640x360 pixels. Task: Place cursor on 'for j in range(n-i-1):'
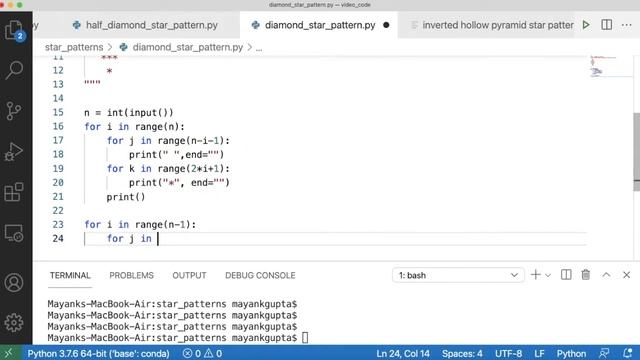[x=168, y=141]
